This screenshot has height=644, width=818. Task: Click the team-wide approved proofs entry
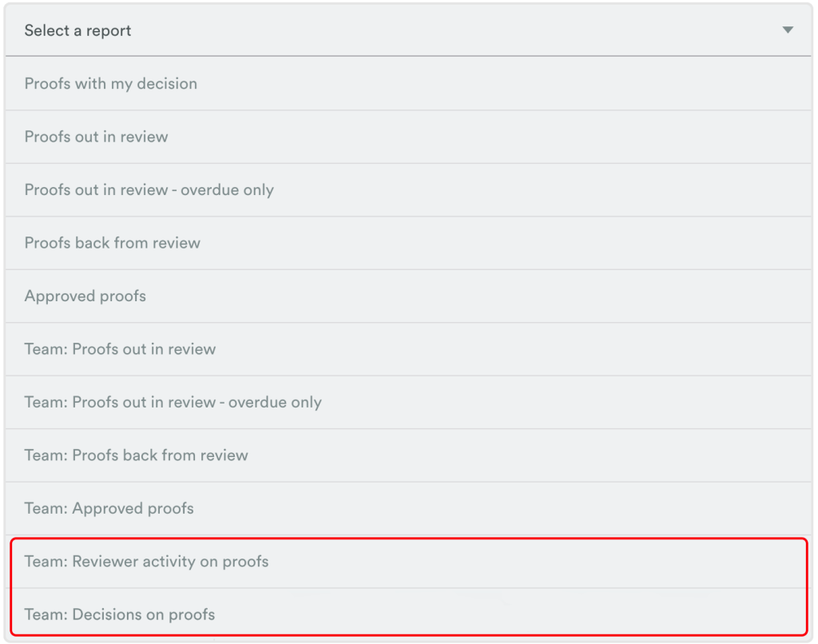tap(109, 508)
